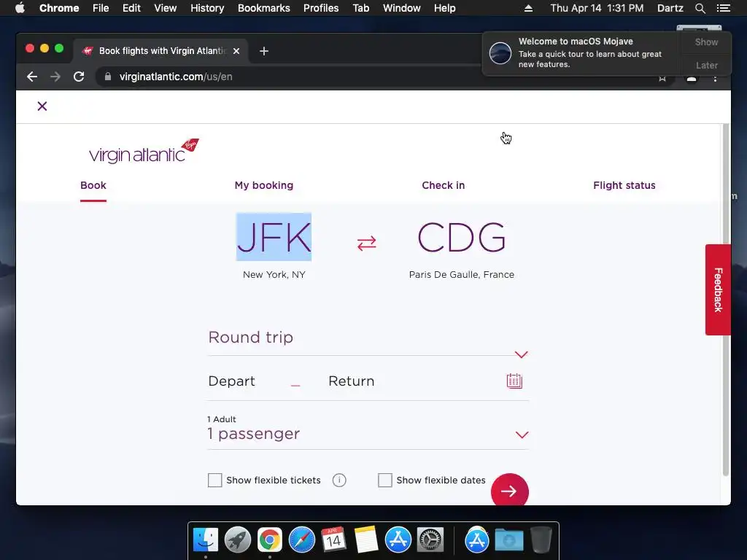This screenshot has height=560, width=747.
Task: Enable Show flexible tickets checkbox
Action: pos(215,480)
